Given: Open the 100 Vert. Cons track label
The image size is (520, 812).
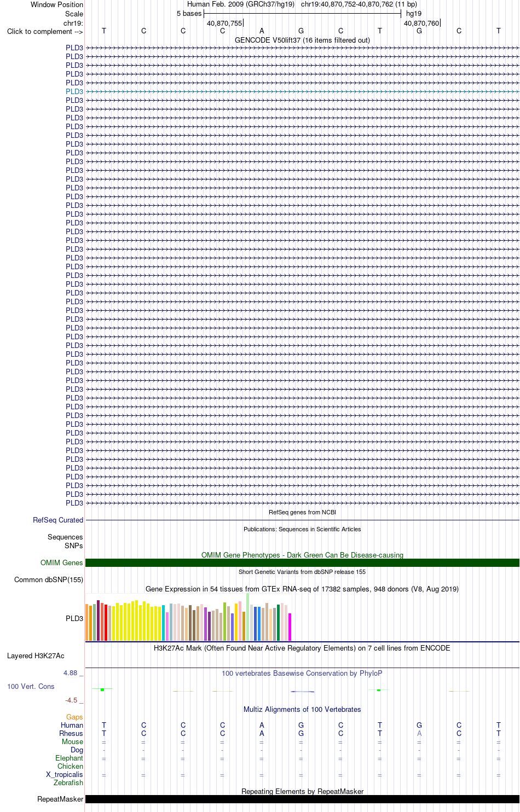Looking at the screenshot, I should (31, 686).
